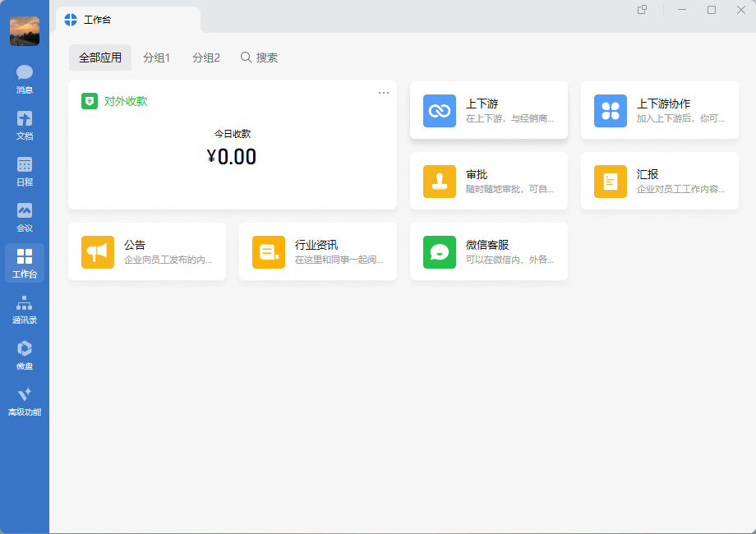Switch to the 分组2 tab
This screenshot has width=756, height=534.
pos(205,58)
